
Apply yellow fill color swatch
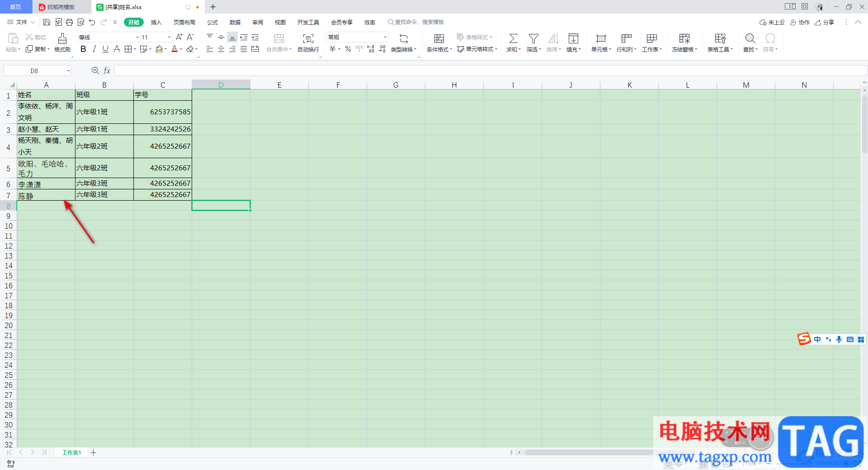(x=159, y=49)
